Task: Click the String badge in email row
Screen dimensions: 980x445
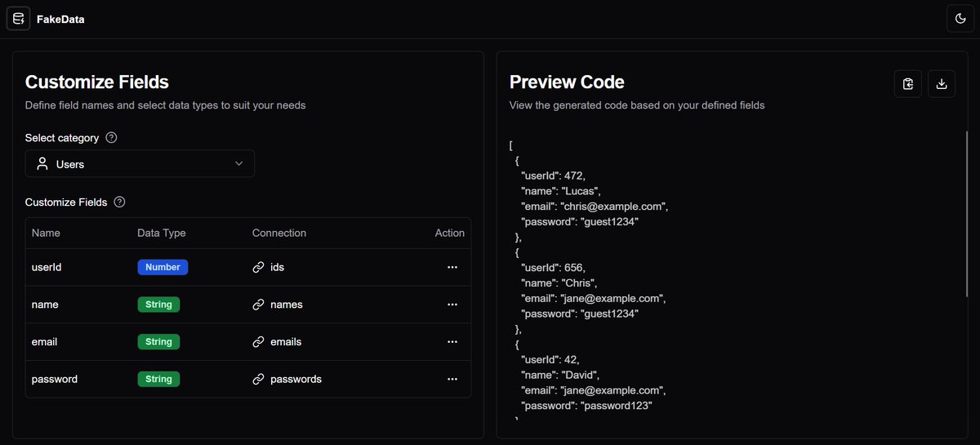Action: [158, 342]
